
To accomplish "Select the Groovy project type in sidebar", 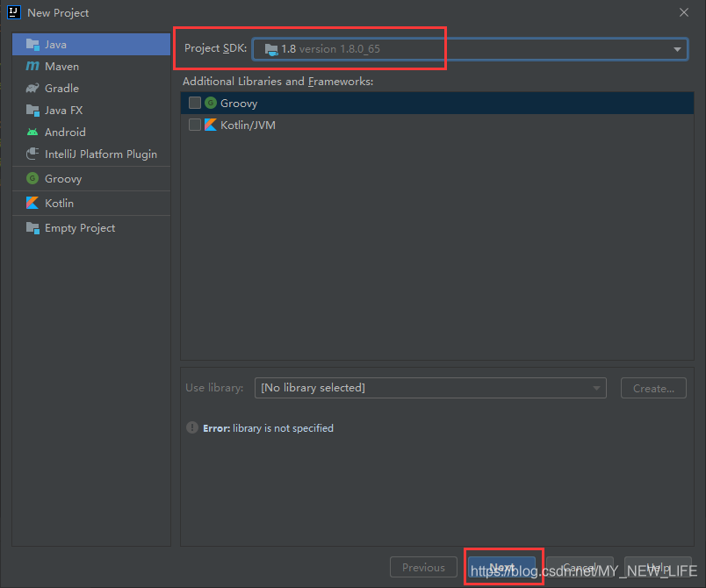I will click(91, 179).
